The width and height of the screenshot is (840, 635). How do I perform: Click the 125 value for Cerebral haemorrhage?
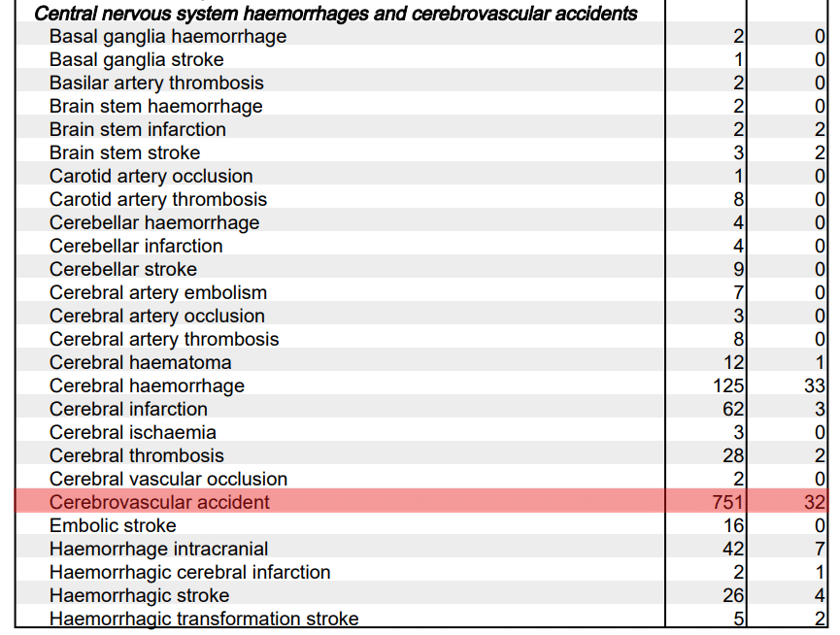click(728, 385)
